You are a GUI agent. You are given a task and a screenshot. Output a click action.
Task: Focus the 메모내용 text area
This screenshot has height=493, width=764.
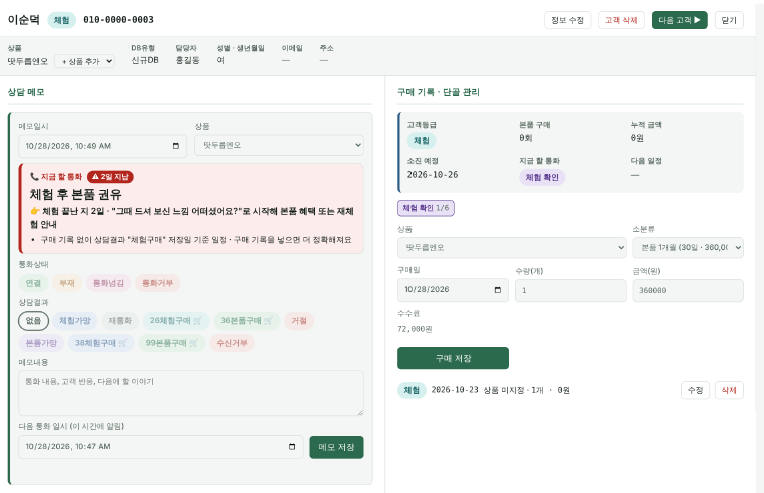[191, 393]
